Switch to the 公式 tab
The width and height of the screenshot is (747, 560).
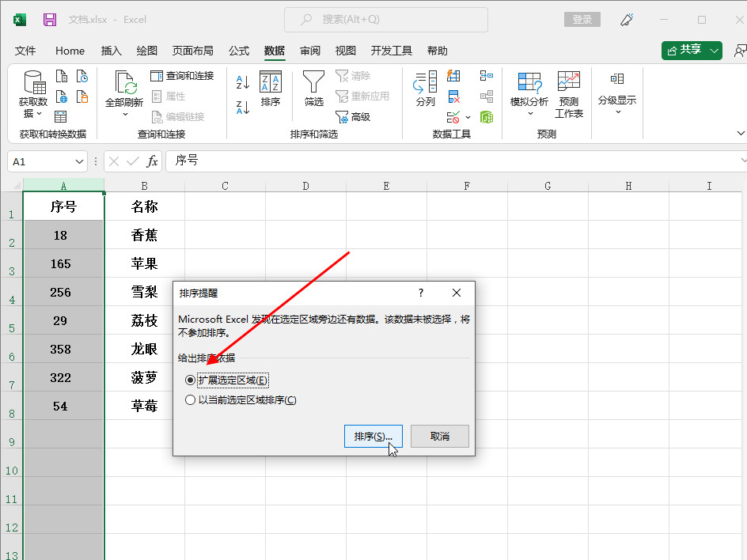click(x=239, y=51)
